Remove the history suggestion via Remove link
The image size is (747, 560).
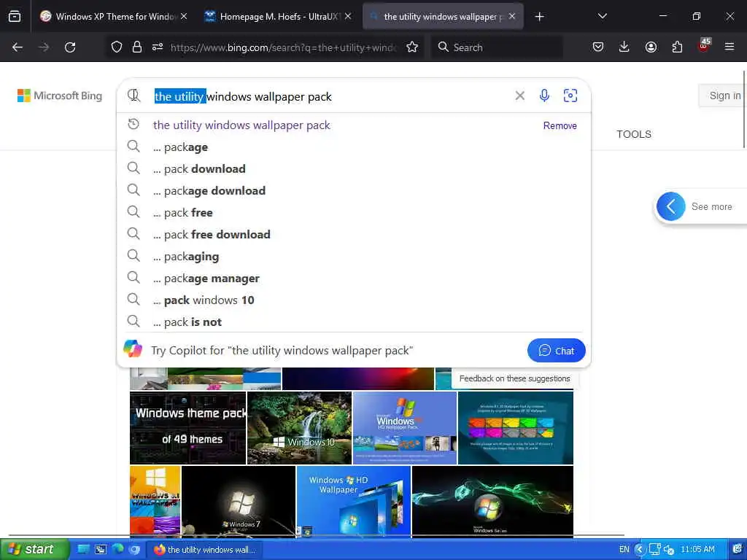click(x=560, y=125)
